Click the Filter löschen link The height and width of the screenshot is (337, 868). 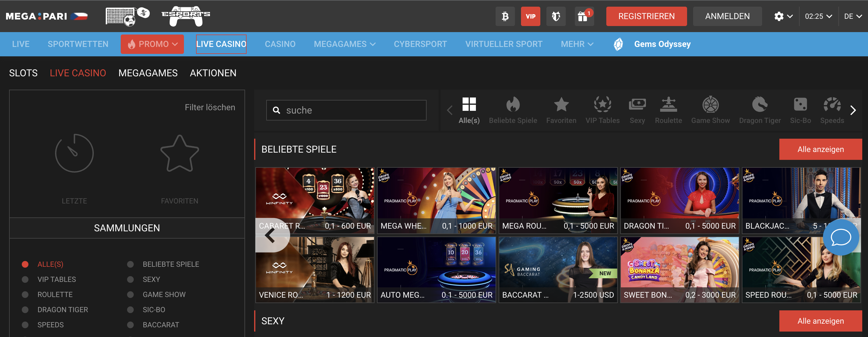click(x=210, y=107)
